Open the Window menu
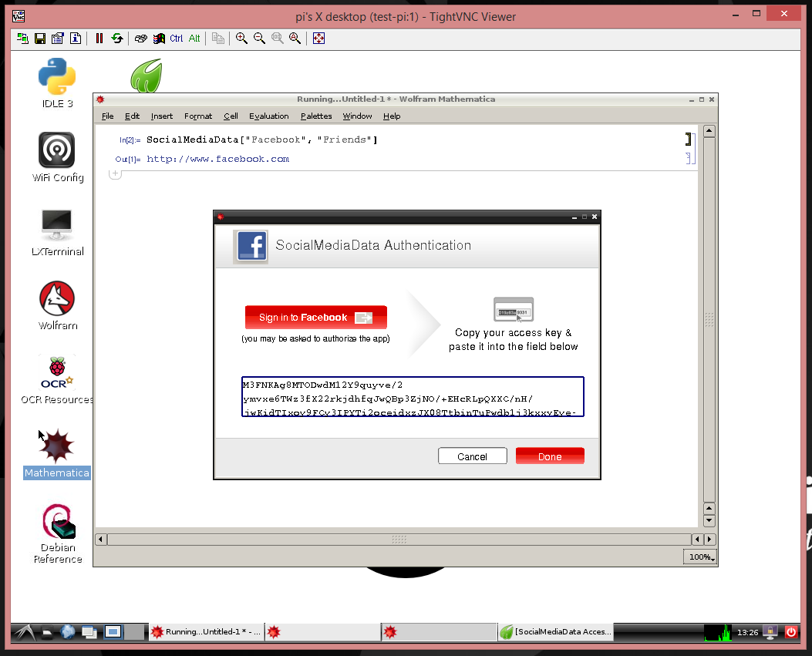The image size is (812, 656). click(357, 116)
